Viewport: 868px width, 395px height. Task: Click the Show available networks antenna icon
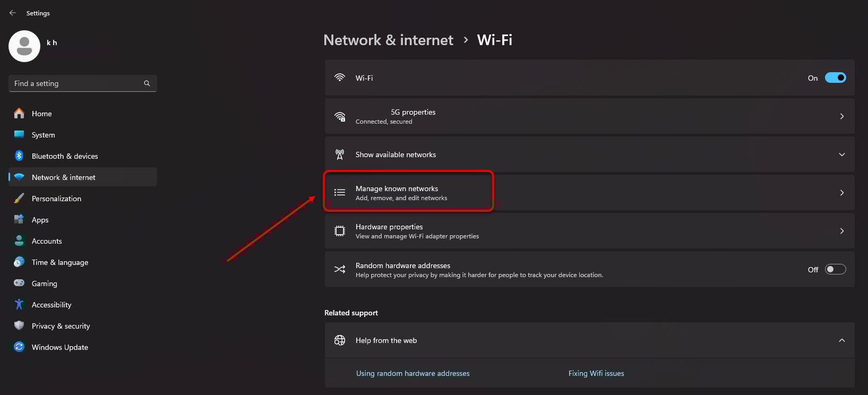tap(340, 154)
